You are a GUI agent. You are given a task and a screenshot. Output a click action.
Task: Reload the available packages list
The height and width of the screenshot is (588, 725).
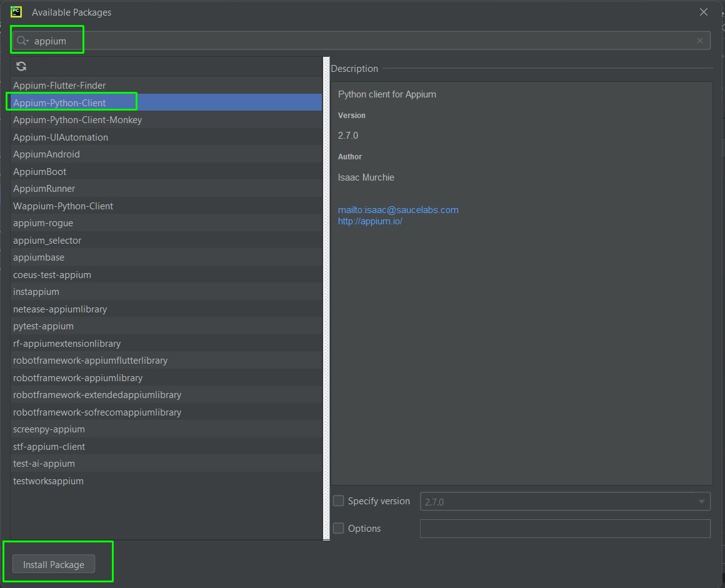coord(21,66)
